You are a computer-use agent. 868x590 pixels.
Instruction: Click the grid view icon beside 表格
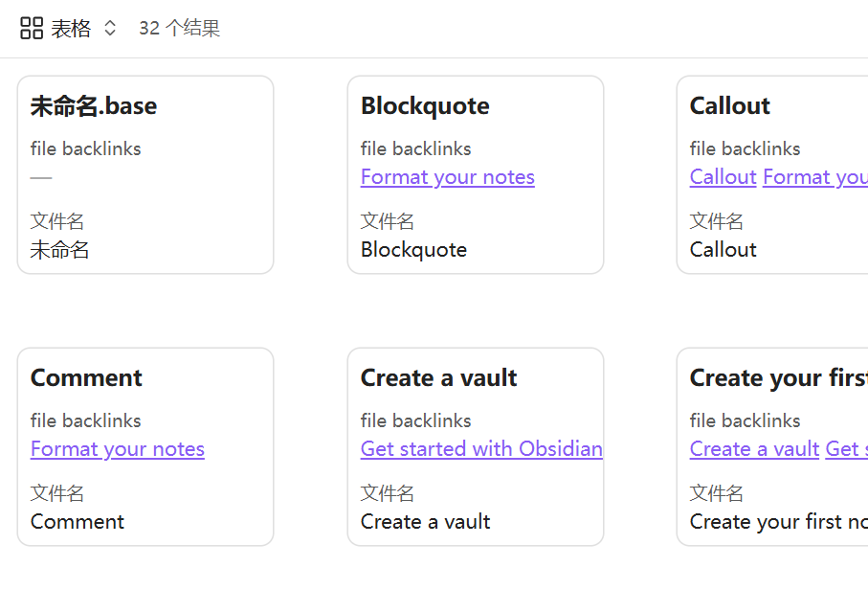32,29
